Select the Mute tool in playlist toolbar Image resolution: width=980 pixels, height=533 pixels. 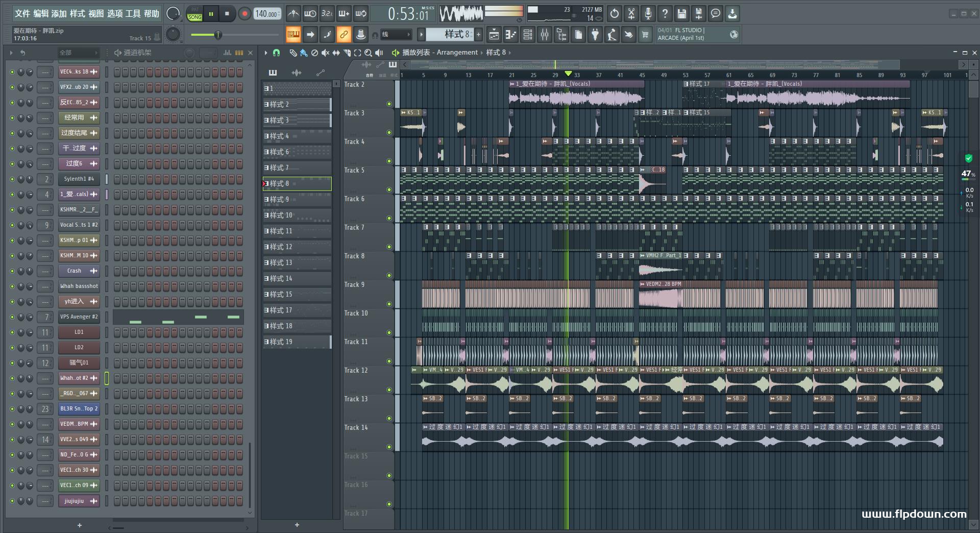click(x=325, y=53)
